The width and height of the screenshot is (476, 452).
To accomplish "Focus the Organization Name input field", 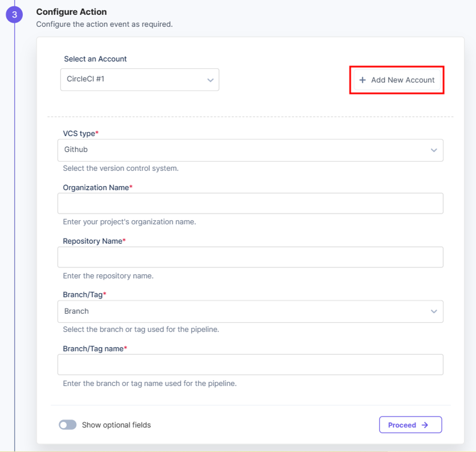I will (250, 203).
